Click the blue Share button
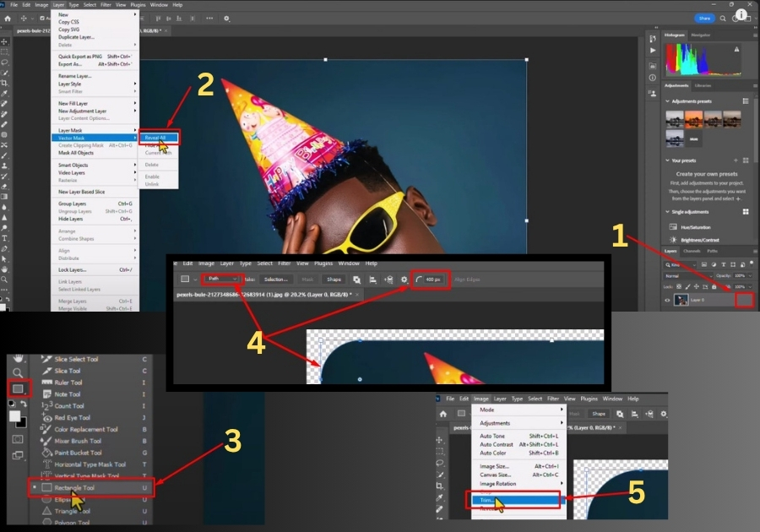The height and width of the screenshot is (532, 760). point(704,19)
